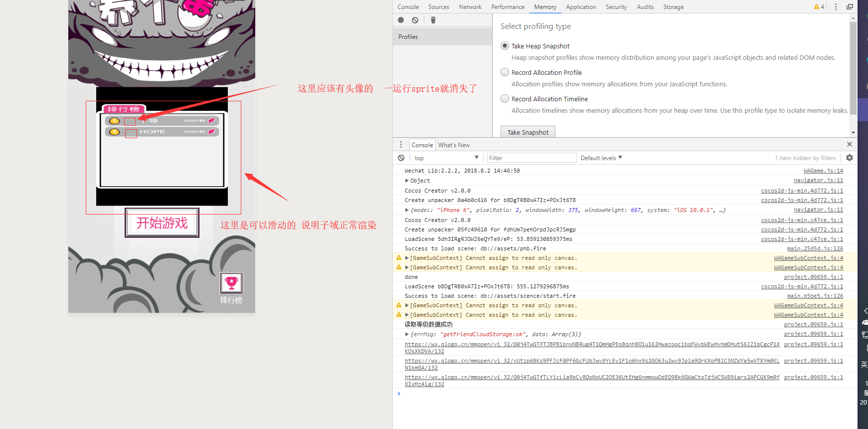Click the 'Wechat Lib:2.2.2' log line
Image resolution: width=868 pixels, height=429 pixels.
[x=462, y=171]
